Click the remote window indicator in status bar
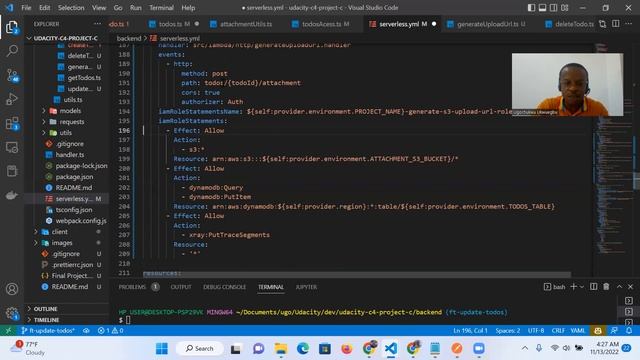Viewport: 640px width, 360px height. [x=8, y=331]
